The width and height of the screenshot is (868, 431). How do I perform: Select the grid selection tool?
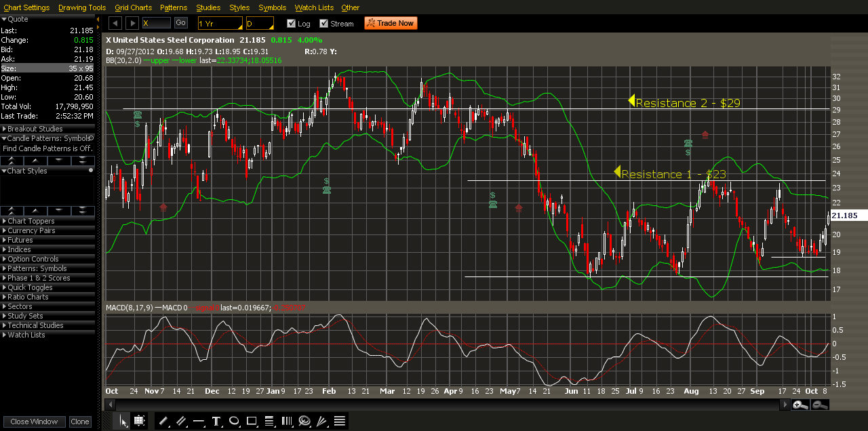coord(139,421)
